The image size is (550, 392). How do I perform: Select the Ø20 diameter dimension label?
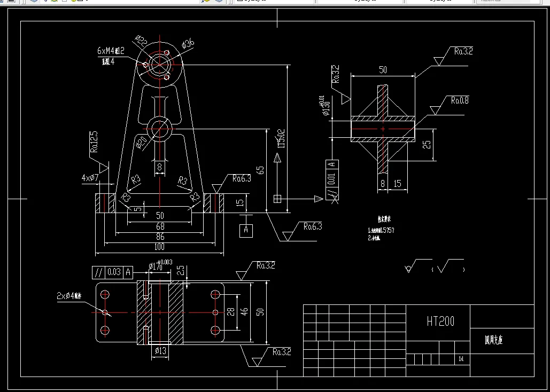[x=141, y=143]
